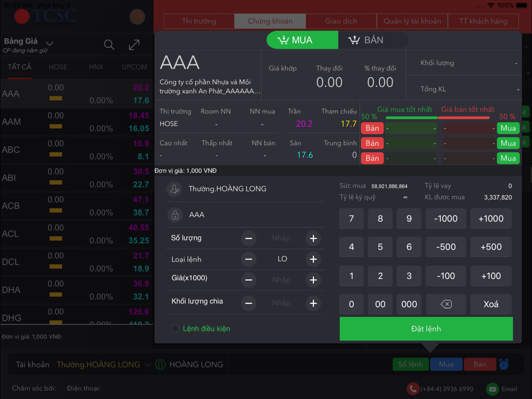Open the Tài khoản Thường.HOÀNG LONG dropdown
The width and height of the screenshot is (532, 399).
click(104, 364)
